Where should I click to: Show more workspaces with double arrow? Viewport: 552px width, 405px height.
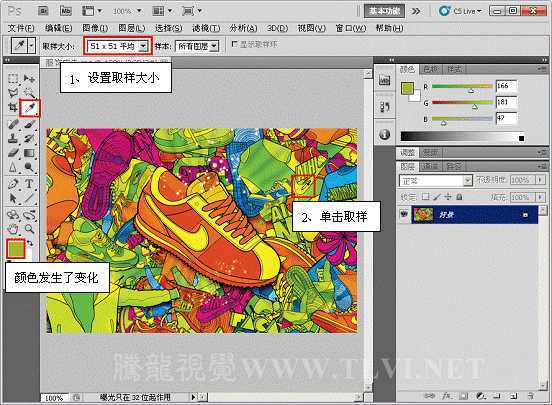click(x=416, y=11)
